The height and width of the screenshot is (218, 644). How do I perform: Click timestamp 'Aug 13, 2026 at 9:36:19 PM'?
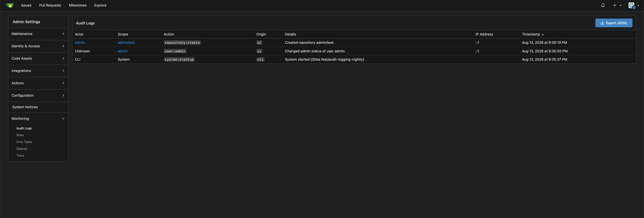544,43
